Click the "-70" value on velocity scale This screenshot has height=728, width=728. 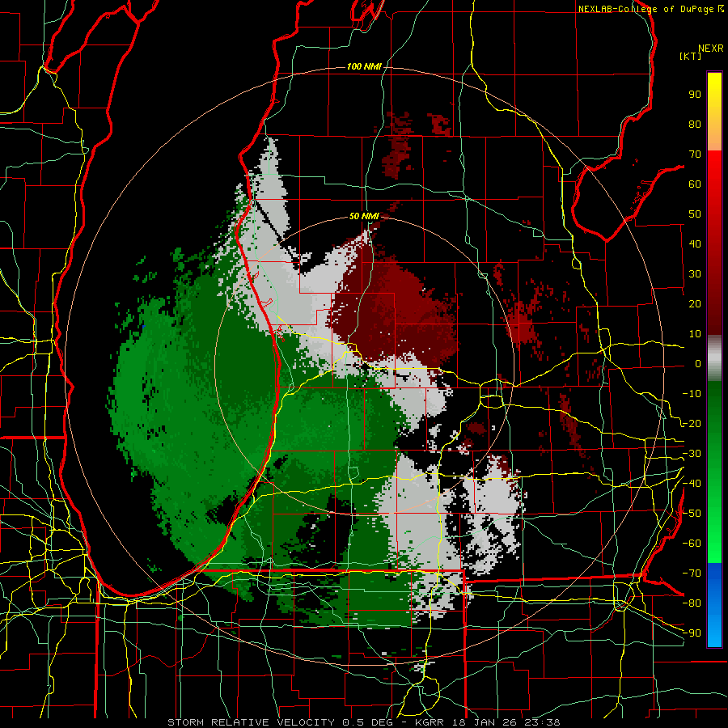pos(692,574)
